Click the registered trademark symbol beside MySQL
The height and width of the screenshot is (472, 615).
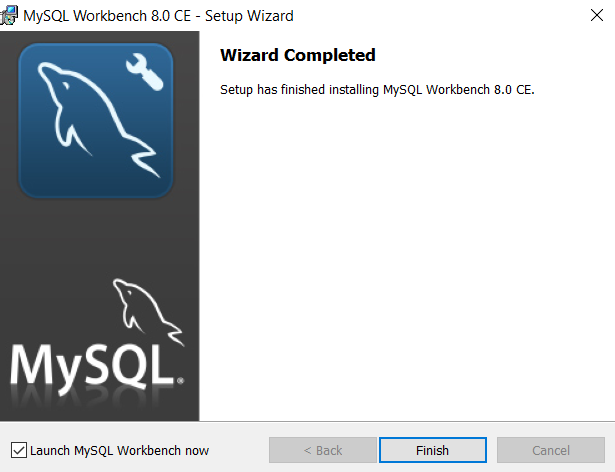[180, 381]
